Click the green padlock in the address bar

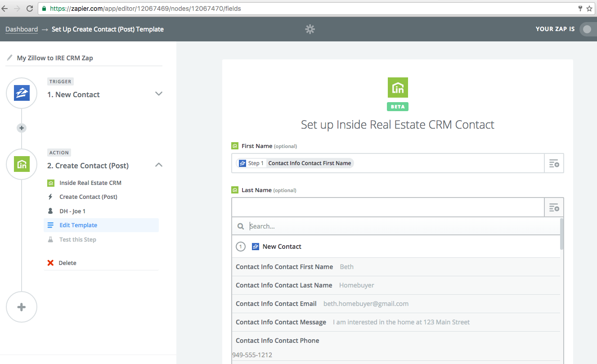pos(44,9)
